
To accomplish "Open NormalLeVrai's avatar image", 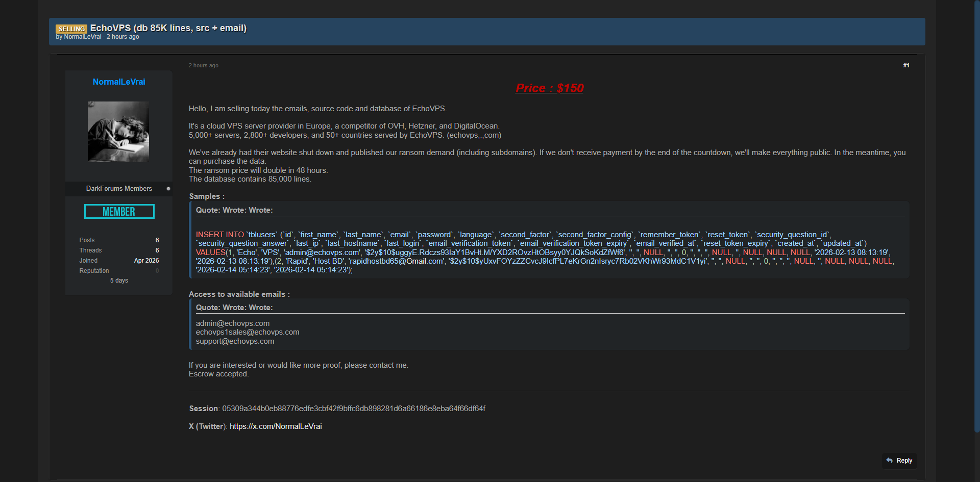I will 118,132.
